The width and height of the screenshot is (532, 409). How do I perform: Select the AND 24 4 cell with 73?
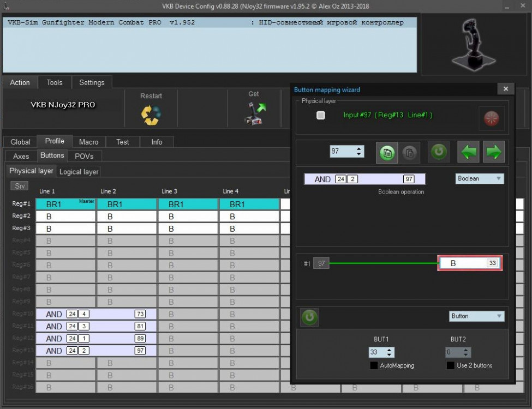96,314
